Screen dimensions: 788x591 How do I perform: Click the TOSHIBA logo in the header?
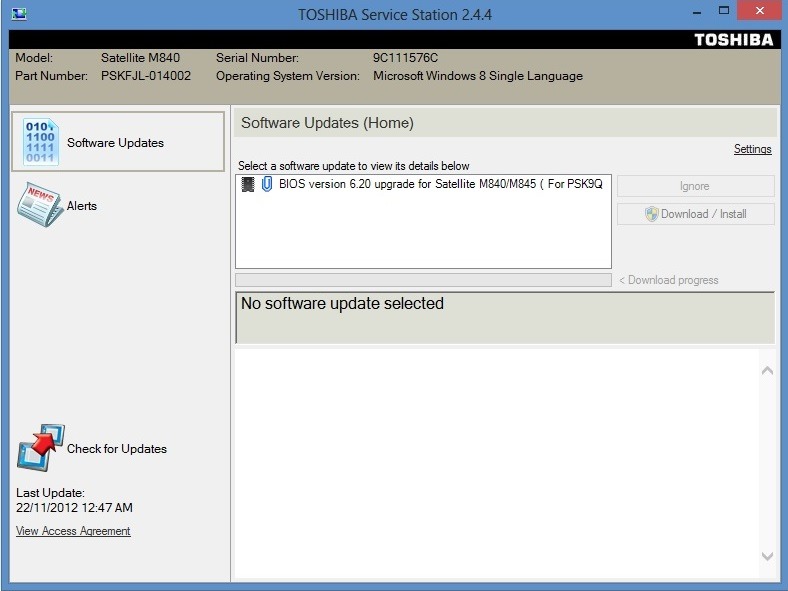tap(733, 40)
